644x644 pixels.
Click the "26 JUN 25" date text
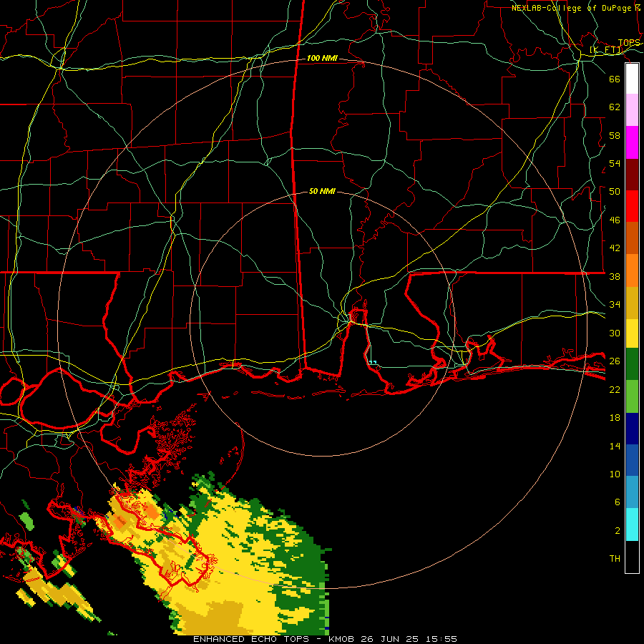click(x=389, y=639)
